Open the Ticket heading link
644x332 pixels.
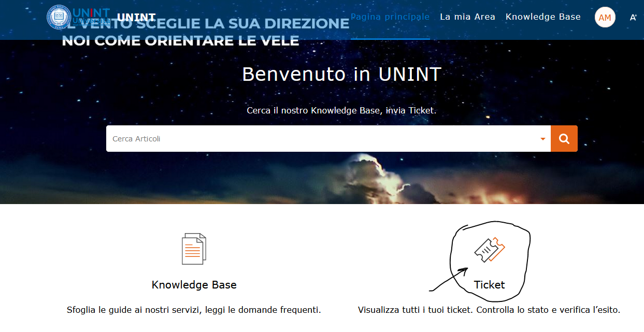(490, 285)
